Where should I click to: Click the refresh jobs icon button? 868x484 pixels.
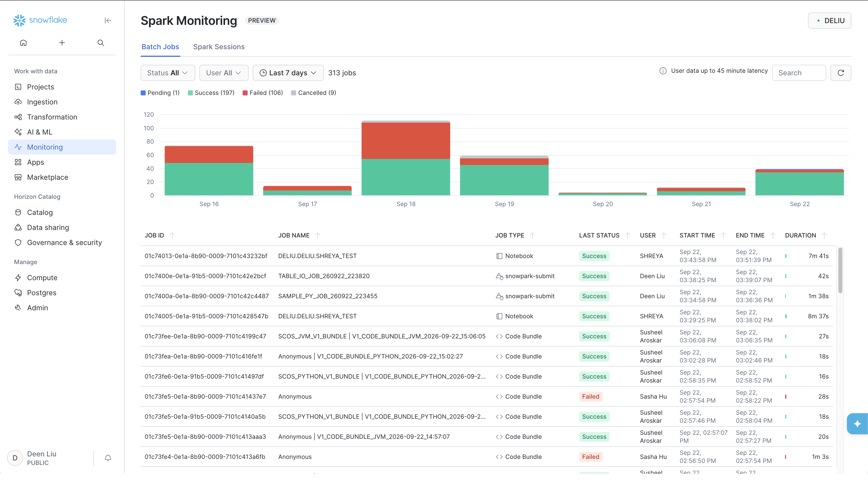(x=841, y=73)
